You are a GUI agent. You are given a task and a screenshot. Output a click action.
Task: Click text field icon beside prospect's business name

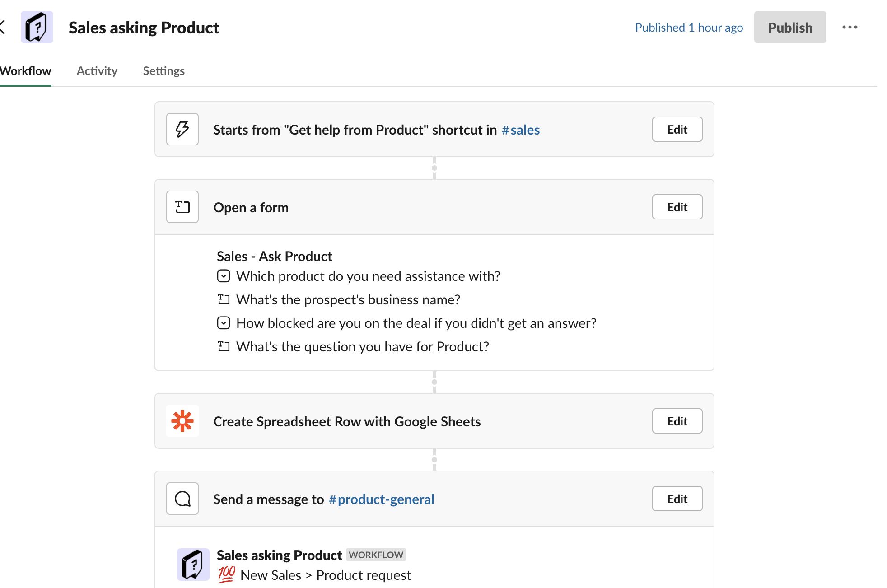point(224,299)
